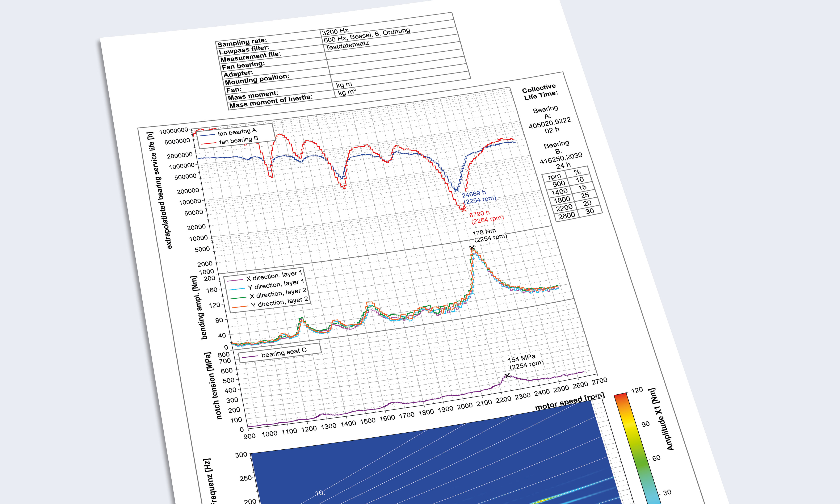Click the '120' colorbar tick label
Screen dimensions: 840x504
point(637,390)
